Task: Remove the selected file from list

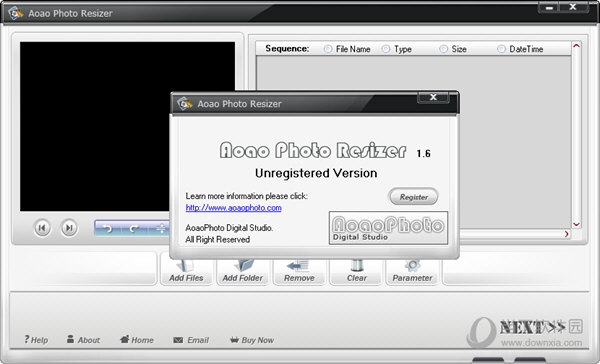Action: [299, 272]
